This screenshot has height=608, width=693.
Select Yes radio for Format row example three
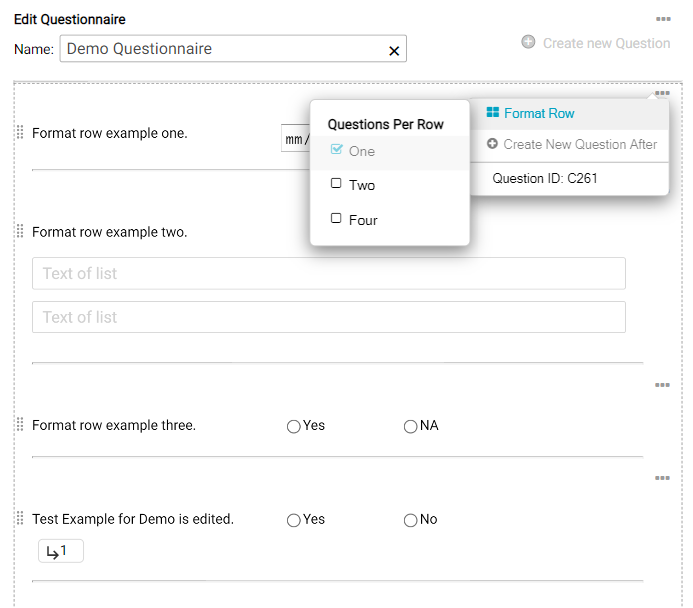293,426
